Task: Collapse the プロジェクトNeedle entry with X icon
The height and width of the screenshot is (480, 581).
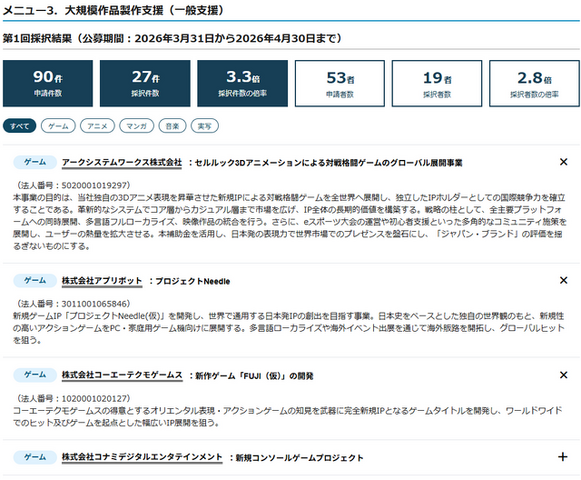Action: pyautogui.click(x=563, y=280)
